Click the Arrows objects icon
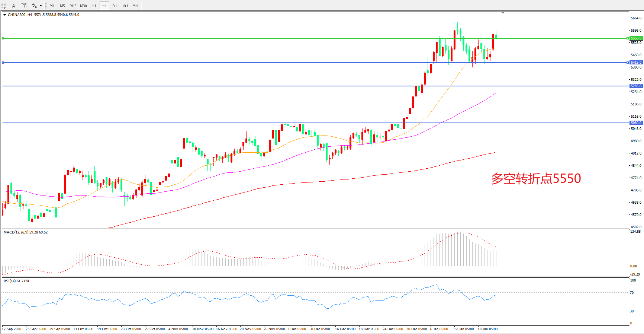This screenshot has height=334, width=644. coord(34,6)
